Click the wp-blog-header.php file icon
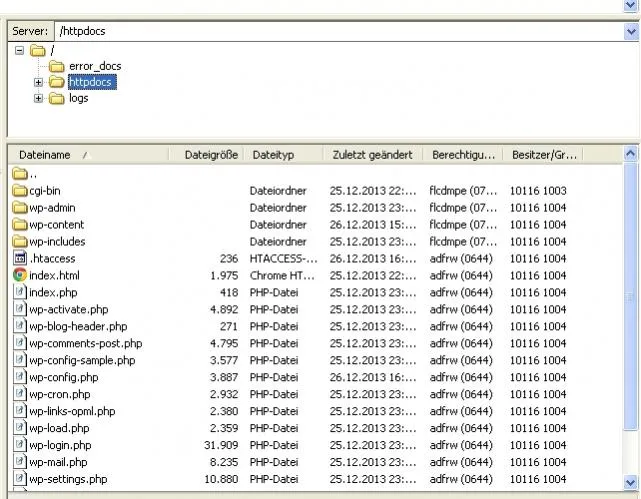This screenshot has height=499, width=641. coord(20,326)
